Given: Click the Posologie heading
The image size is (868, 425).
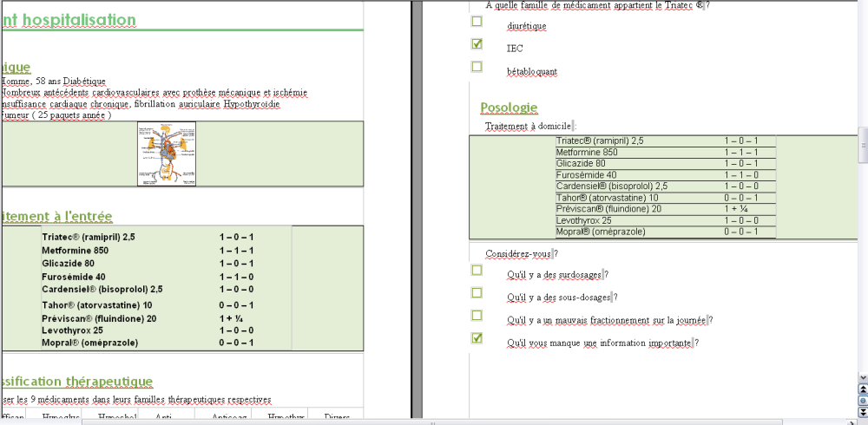Looking at the screenshot, I should pyautogui.click(x=510, y=108).
